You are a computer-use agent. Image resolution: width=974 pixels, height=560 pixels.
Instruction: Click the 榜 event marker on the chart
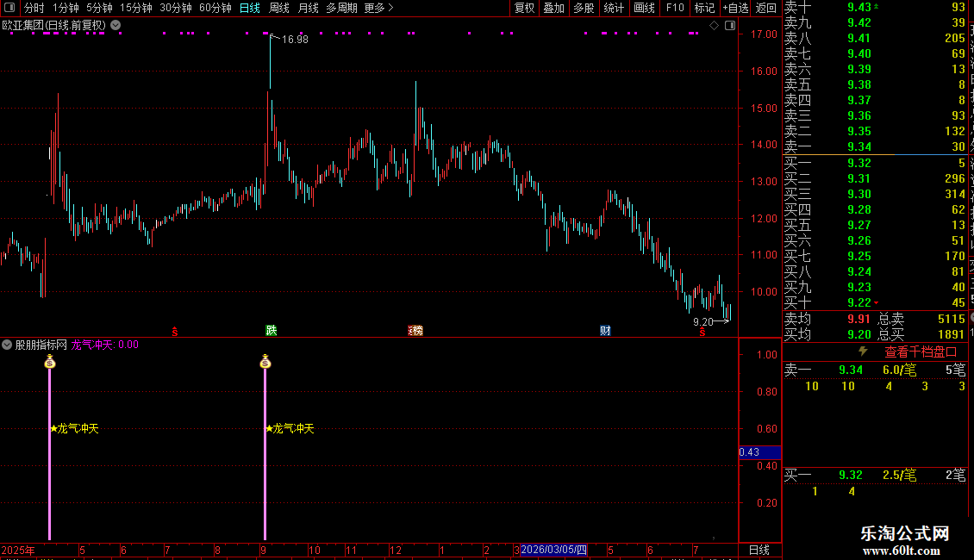(415, 330)
